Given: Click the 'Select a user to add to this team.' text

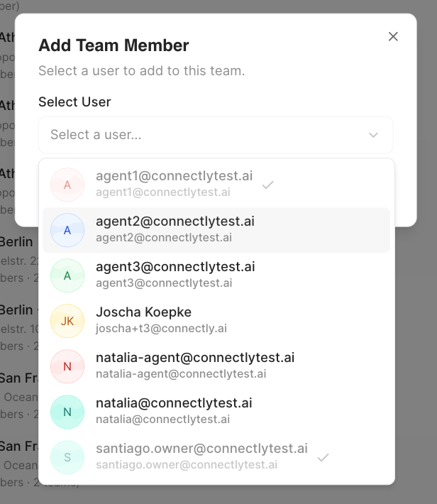Looking at the screenshot, I should 142,71.
